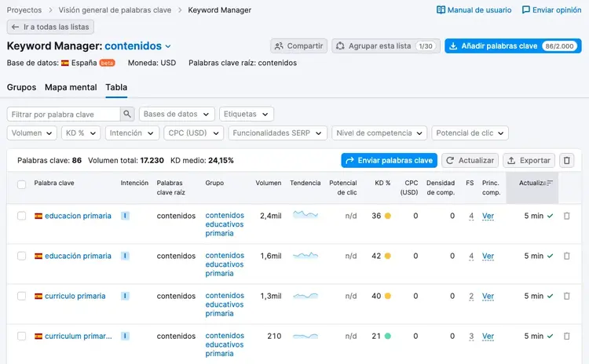Sort by the Volumen column header

click(x=269, y=183)
